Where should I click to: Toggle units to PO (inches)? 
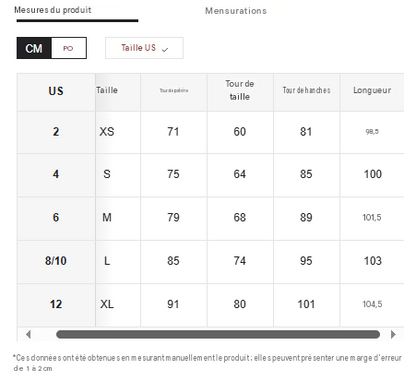point(69,48)
